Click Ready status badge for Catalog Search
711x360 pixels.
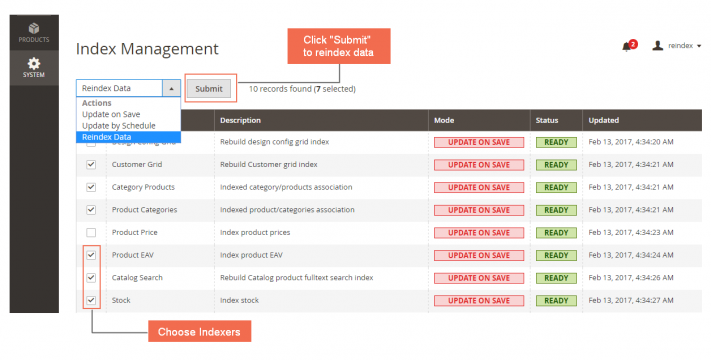point(556,278)
